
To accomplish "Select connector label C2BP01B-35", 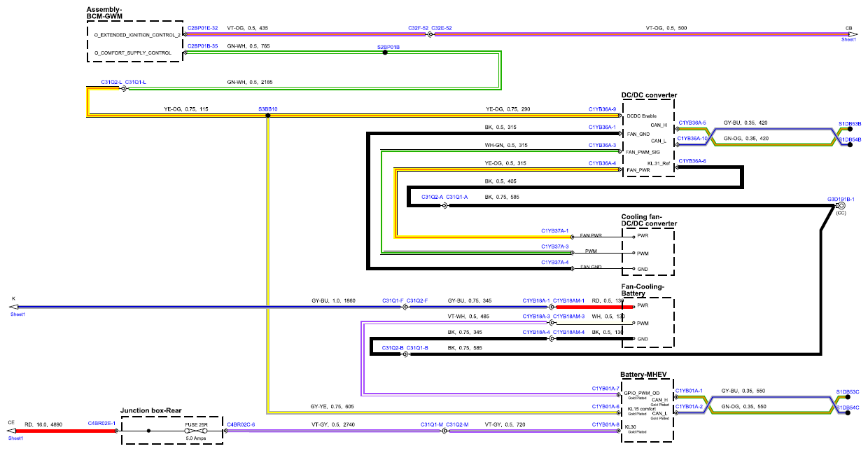I will tap(203, 46).
